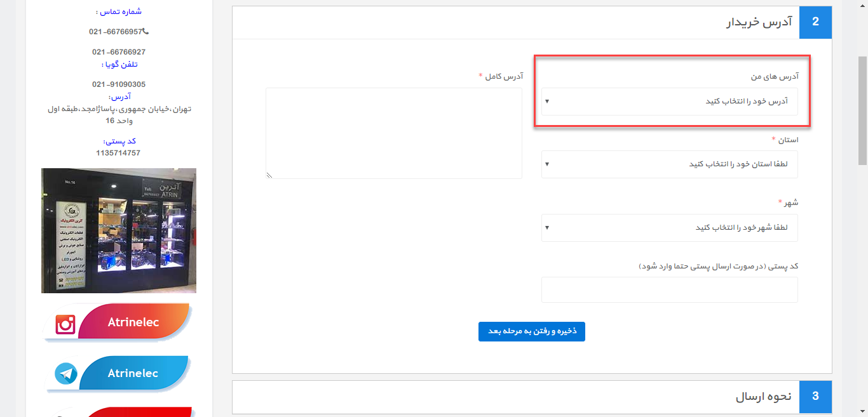Open the Atrinelec Instagram banner
Screen dimensions: 868x417
118,322
